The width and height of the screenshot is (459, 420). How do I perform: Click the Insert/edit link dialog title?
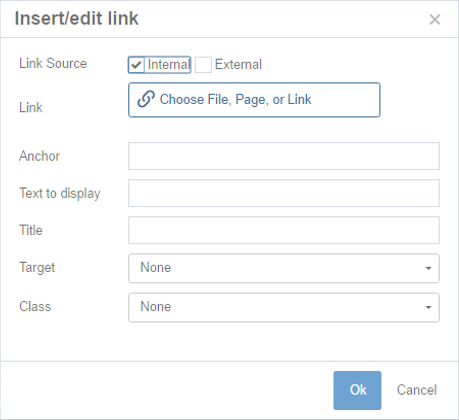77,19
